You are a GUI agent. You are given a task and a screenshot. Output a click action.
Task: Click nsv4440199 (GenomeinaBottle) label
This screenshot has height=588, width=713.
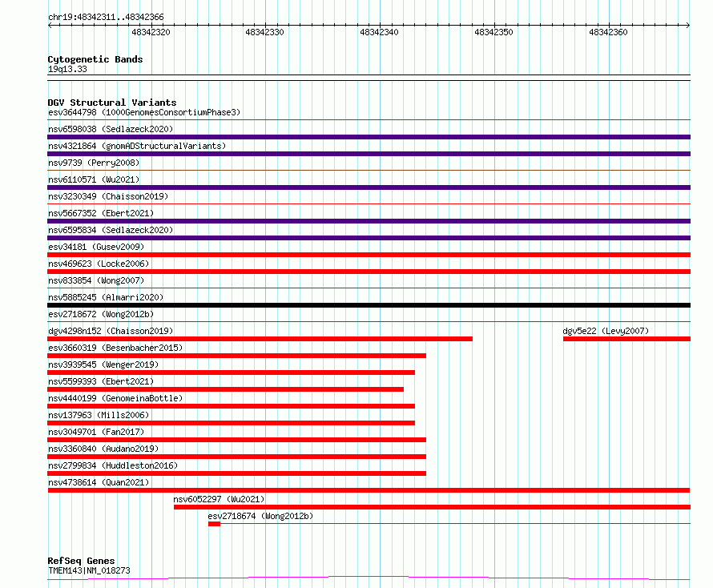tap(115, 398)
